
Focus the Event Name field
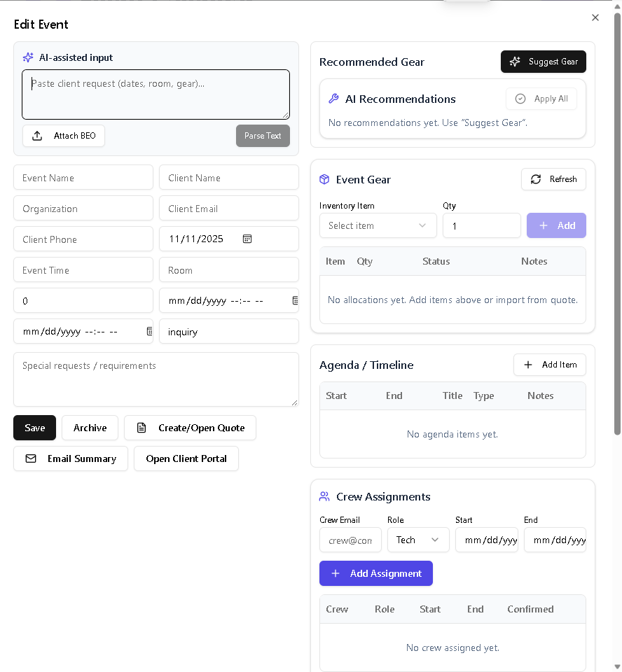(83, 178)
